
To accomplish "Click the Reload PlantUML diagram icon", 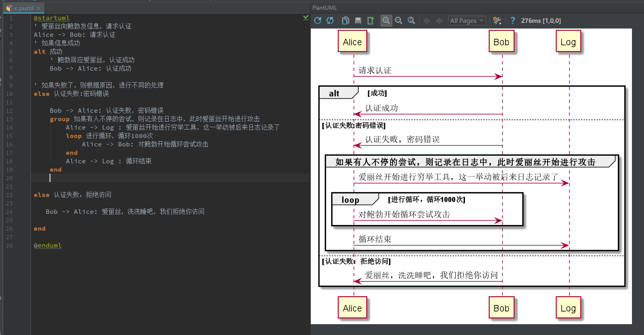I will point(318,20).
